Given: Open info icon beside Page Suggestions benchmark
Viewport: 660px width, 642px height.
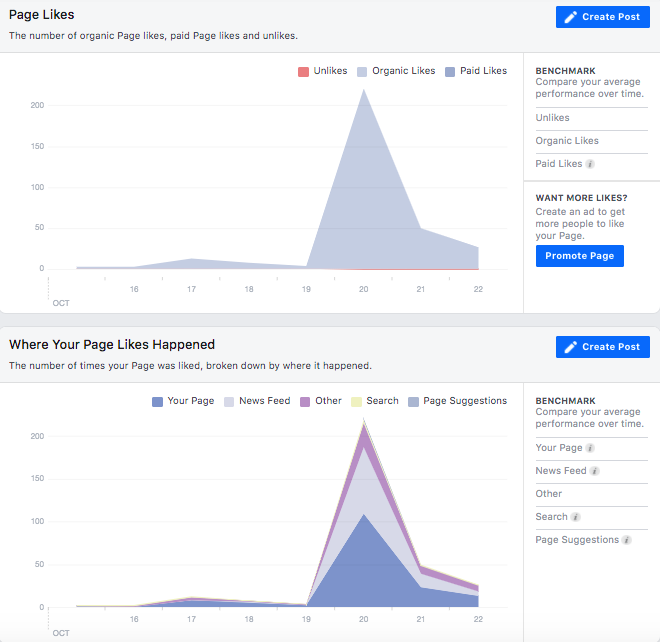Looking at the screenshot, I should (627, 540).
